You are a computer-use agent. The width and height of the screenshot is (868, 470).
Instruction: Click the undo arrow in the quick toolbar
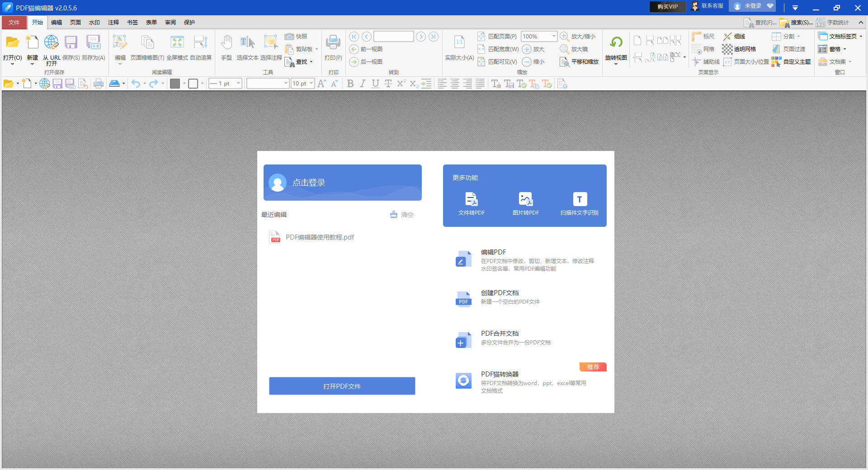pyautogui.click(x=136, y=83)
